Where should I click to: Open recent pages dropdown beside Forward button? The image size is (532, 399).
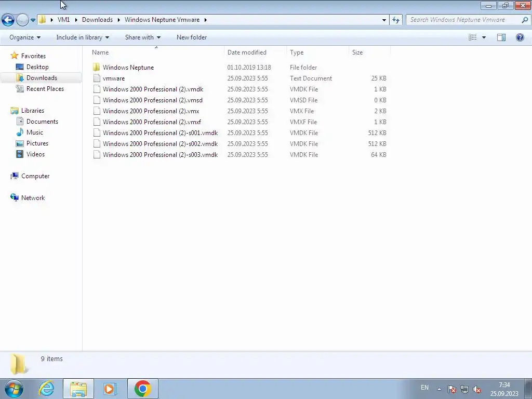pyautogui.click(x=33, y=20)
